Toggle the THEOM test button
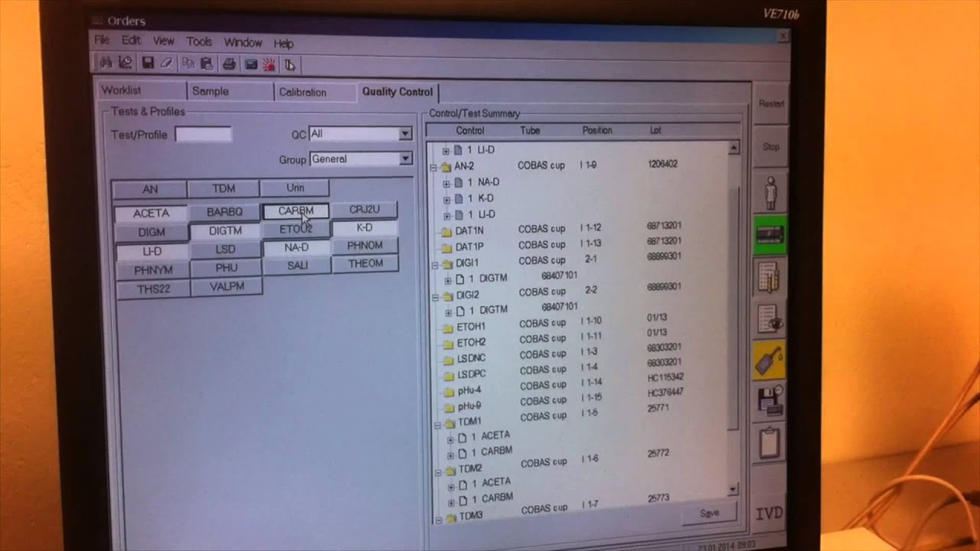Image resolution: width=980 pixels, height=551 pixels. click(365, 263)
